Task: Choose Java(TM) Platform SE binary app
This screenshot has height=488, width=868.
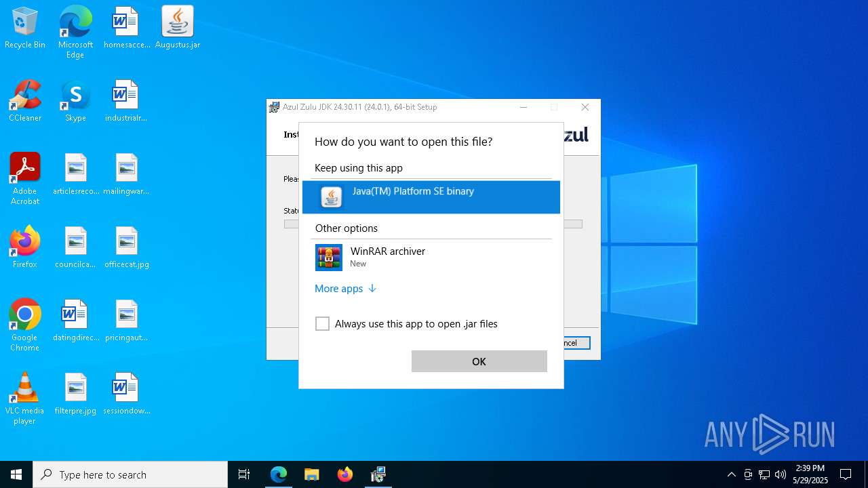Action: (431, 197)
